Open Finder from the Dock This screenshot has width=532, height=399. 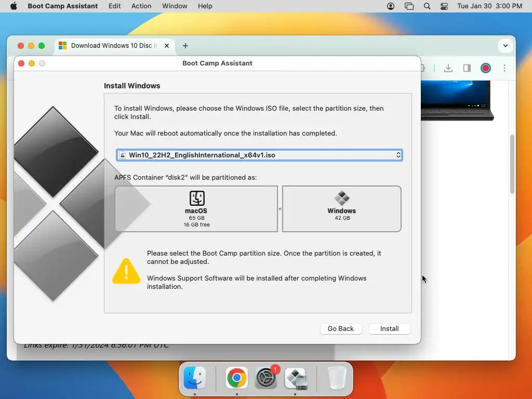point(195,378)
